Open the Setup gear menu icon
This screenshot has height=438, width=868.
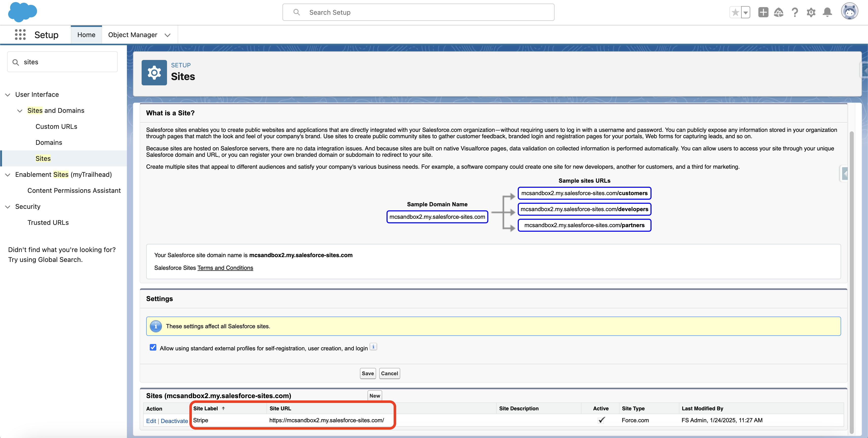click(811, 12)
